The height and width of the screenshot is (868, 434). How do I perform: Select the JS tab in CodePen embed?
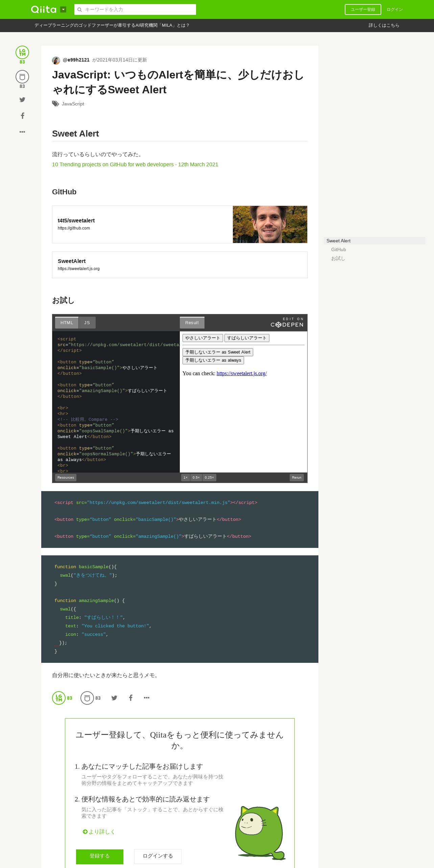coord(87,323)
